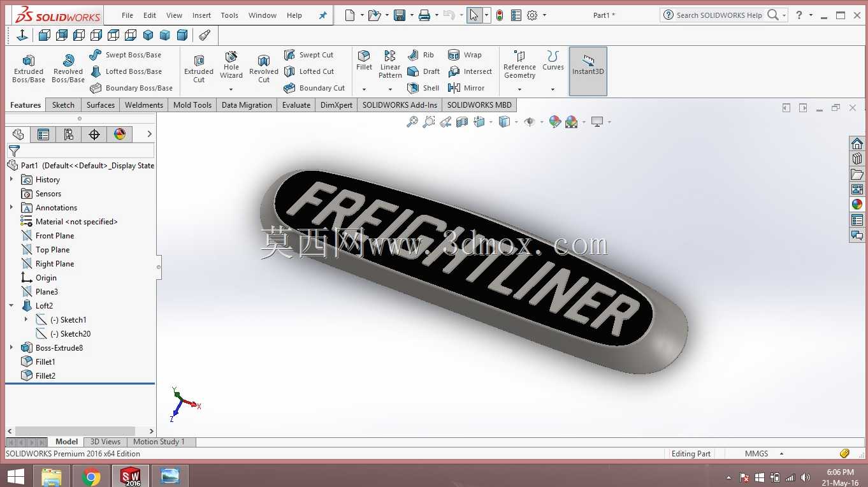Select the Intersect feature
Screen dimensions: 868x487
(x=470, y=71)
